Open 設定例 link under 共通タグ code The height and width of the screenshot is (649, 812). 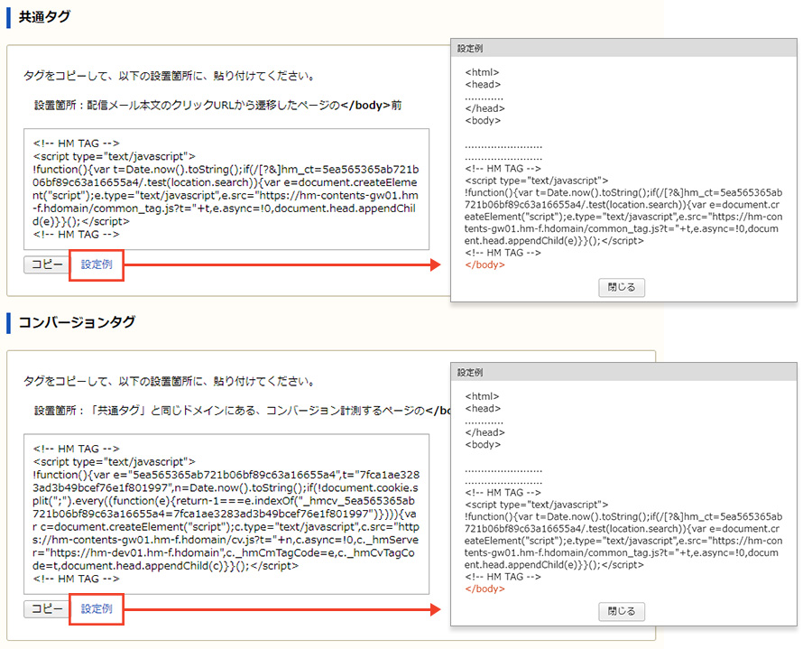pos(97,264)
